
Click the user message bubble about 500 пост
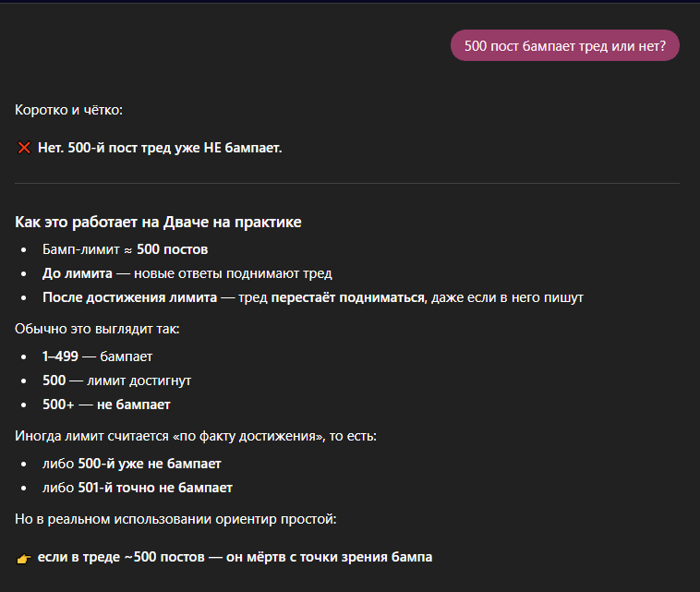(x=564, y=45)
